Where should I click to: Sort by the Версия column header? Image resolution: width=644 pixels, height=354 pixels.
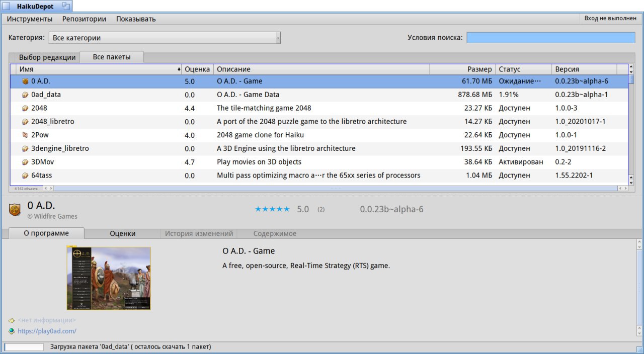point(584,69)
